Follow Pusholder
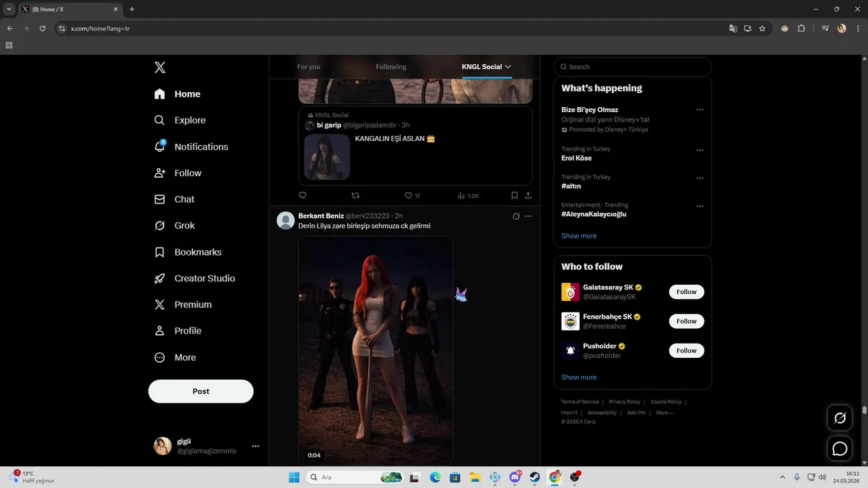Viewport: 868px width, 488px height. [x=686, y=350]
